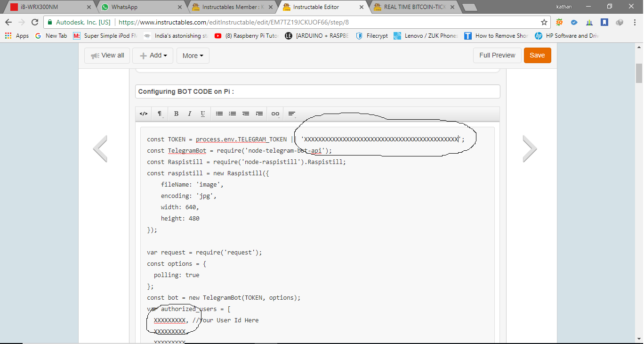This screenshot has height=344, width=644.
Task: Open the Add dropdown menu
Action: (x=153, y=56)
